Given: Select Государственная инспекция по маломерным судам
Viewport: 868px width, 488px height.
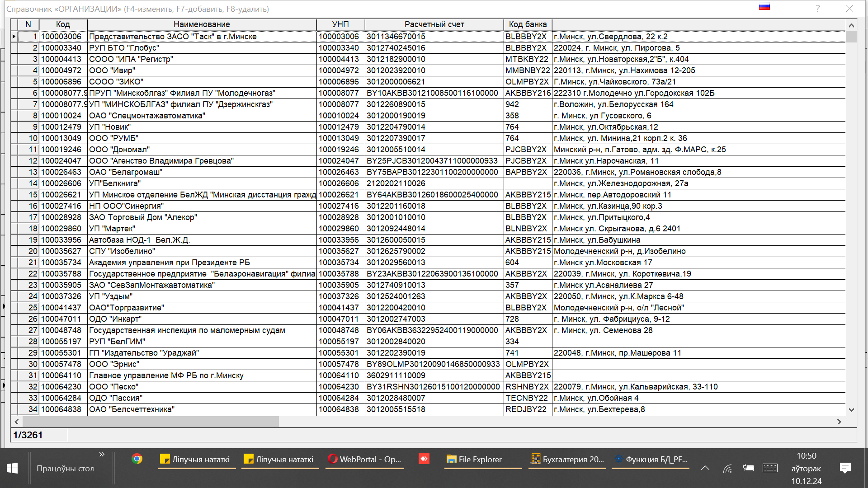Looking at the screenshot, I should pyautogui.click(x=202, y=330).
